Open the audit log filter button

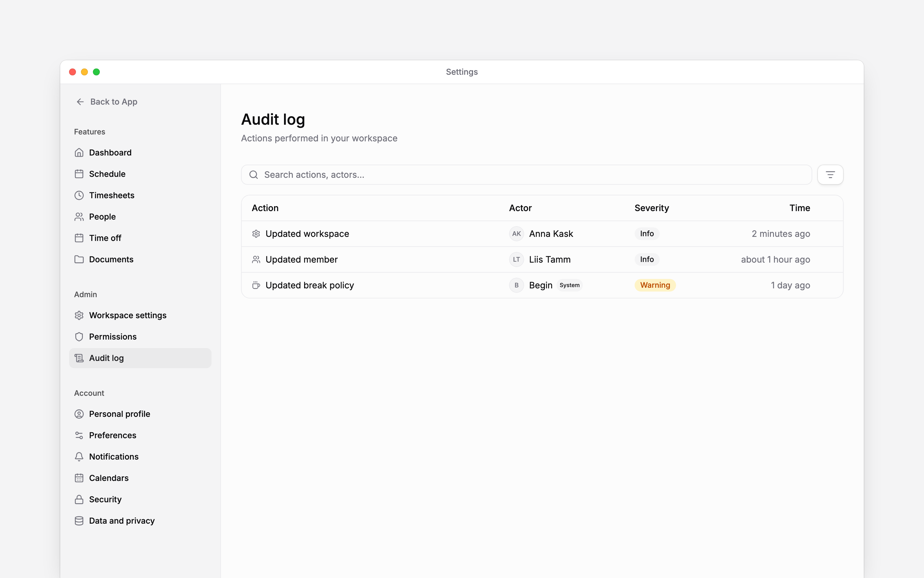[x=830, y=175]
